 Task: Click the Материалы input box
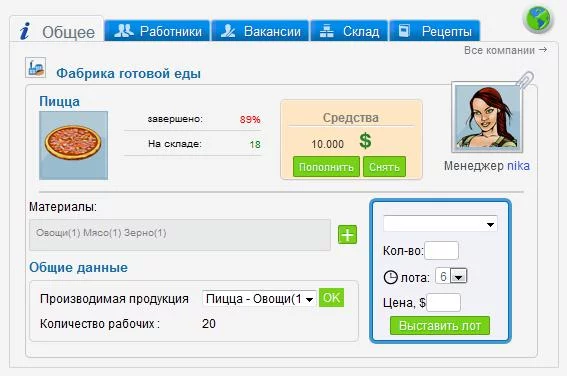coord(180,234)
